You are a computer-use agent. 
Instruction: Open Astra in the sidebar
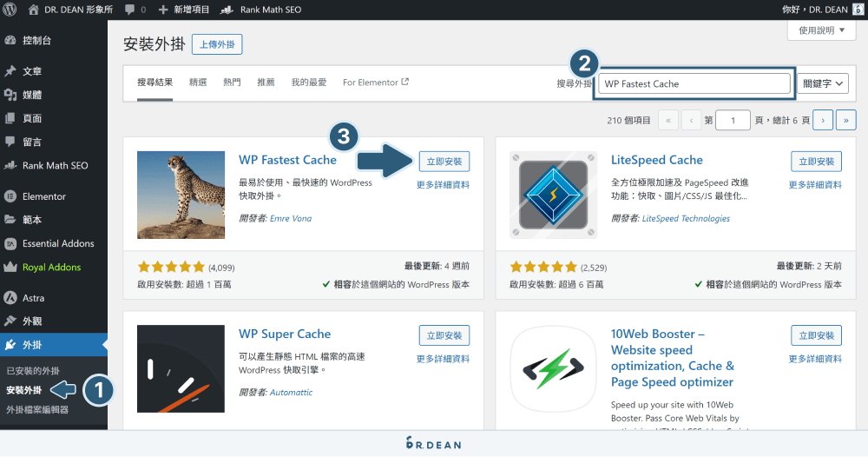[x=54, y=297]
